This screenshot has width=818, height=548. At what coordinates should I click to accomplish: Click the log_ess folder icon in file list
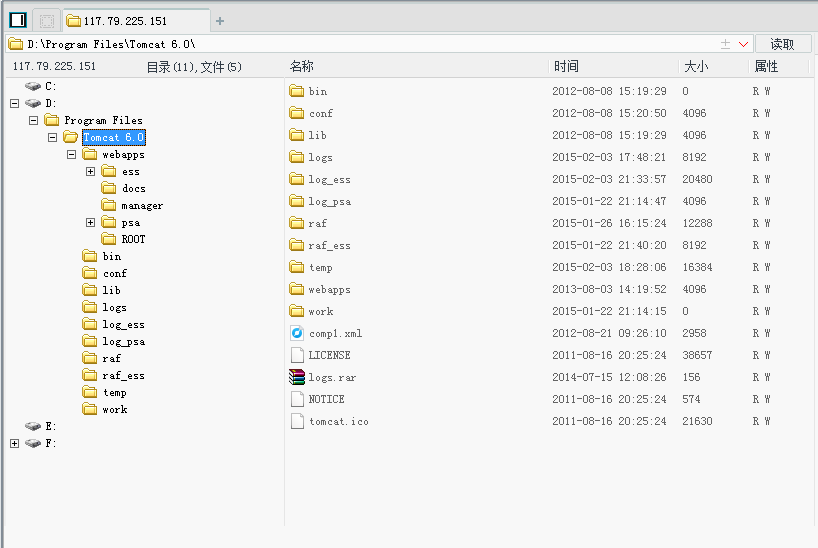pos(297,179)
